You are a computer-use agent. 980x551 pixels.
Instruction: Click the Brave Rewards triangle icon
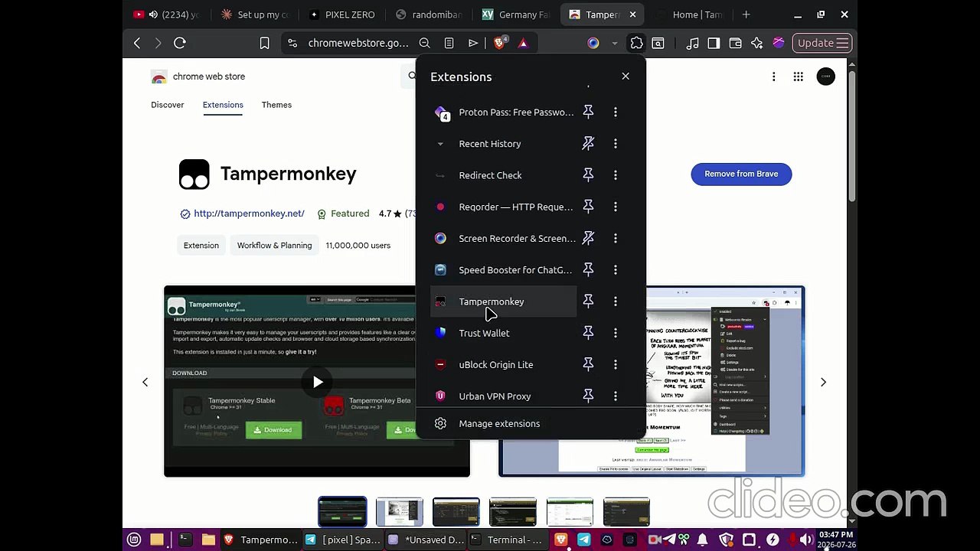click(x=523, y=43)
